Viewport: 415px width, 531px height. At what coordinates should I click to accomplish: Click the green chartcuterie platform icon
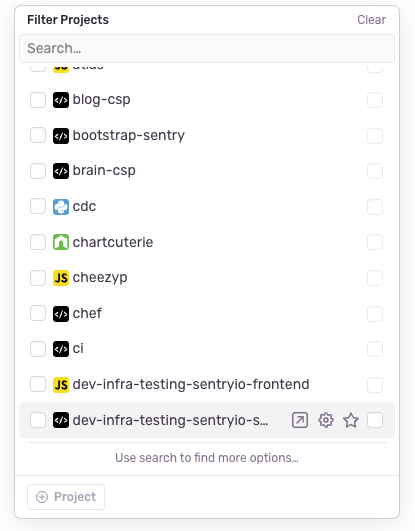click(61, 242)
